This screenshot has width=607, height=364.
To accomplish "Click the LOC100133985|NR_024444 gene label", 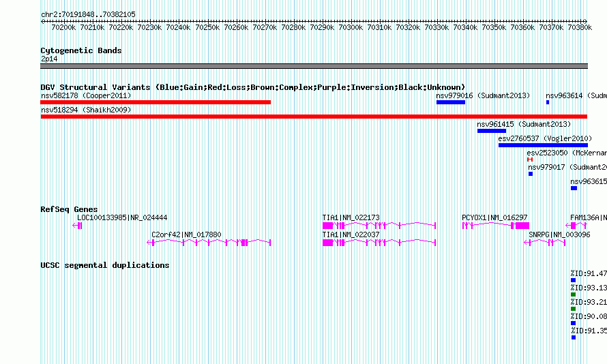I will [x=122, y=217].
